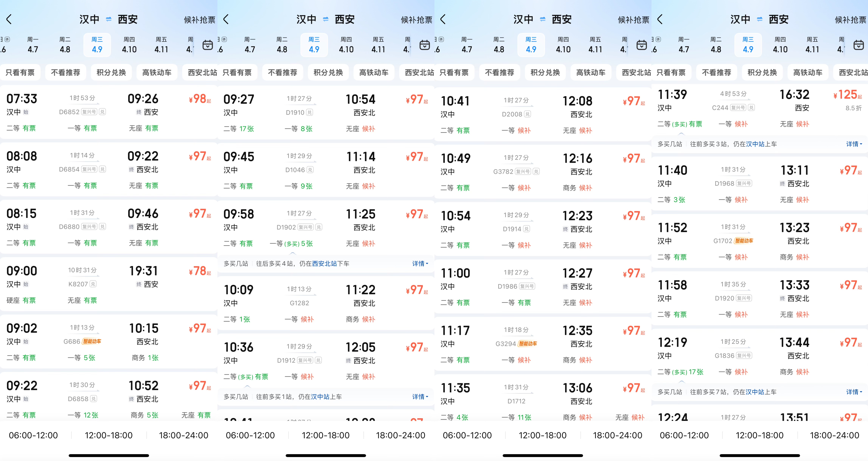Expand 详情 under train G1836's 多买几站 hint
The height and width of the screenshot is (461, 868).
tap(854, 392)
